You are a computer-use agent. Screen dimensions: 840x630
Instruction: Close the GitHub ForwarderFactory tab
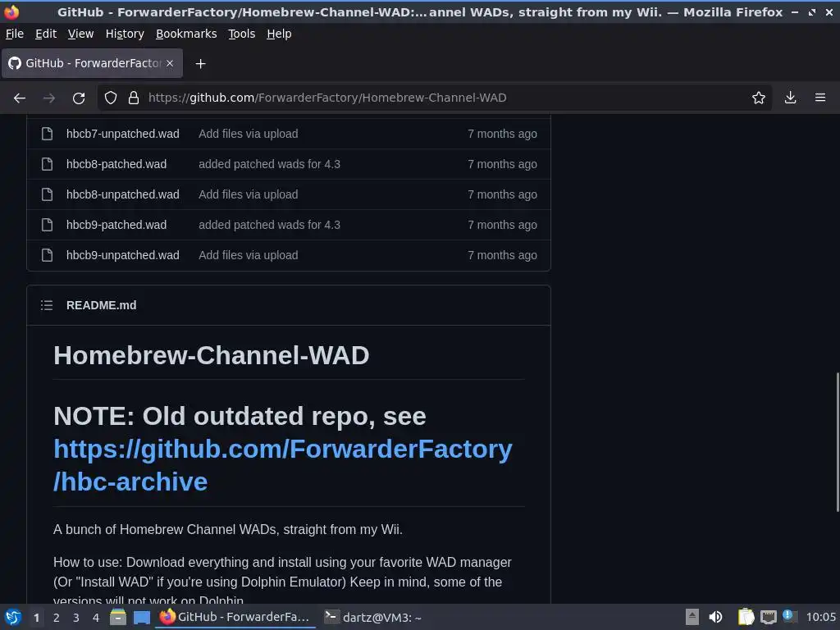[x=170, y=63]
